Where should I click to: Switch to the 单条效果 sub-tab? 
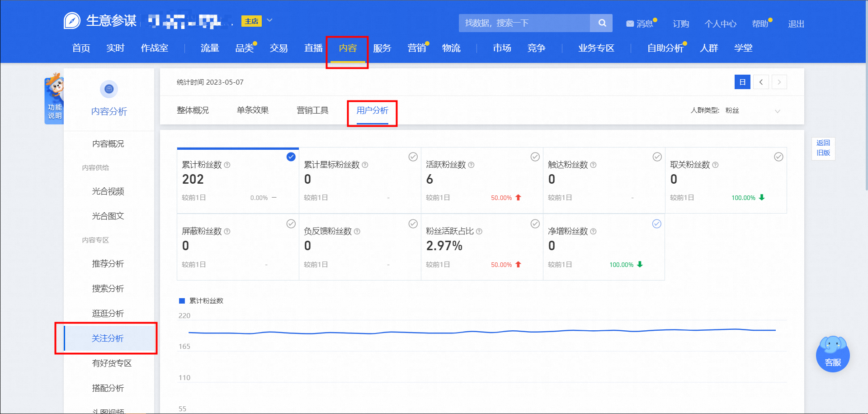tap(253, 110)
